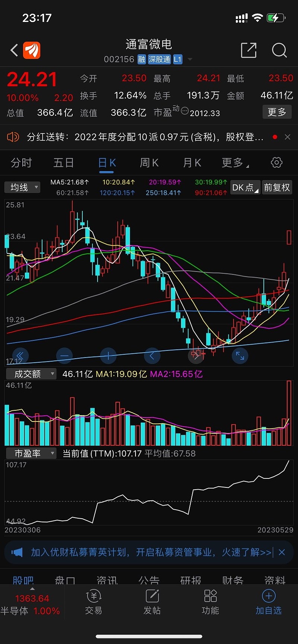Open the 公告 tab
This screenshot has width=298, height=644.
149,580
